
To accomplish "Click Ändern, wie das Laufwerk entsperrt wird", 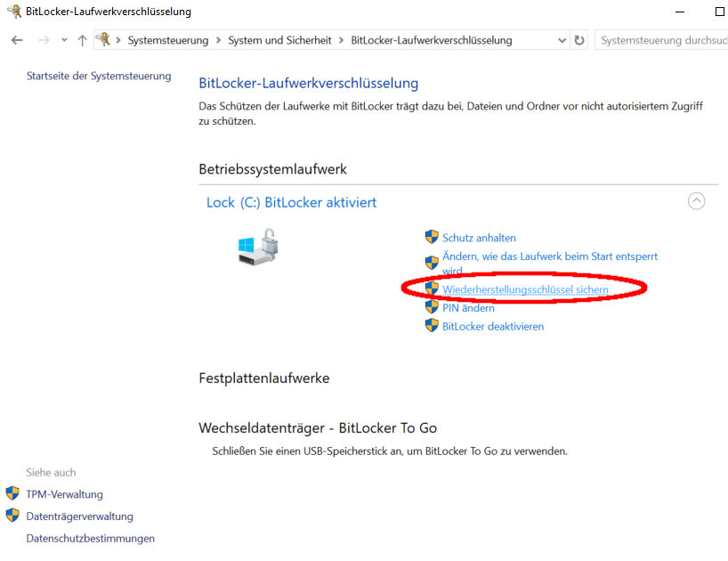I will coord(550,263).
